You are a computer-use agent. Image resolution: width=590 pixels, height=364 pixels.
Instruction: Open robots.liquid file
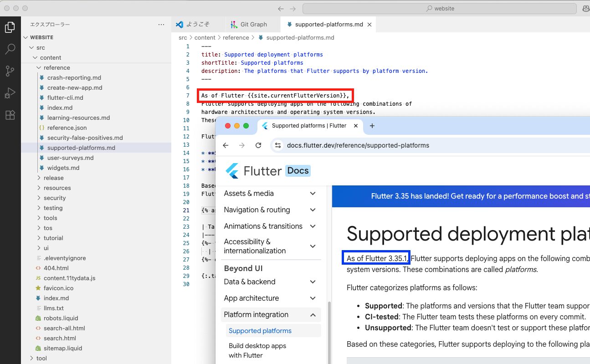click(x=96, y=318)
